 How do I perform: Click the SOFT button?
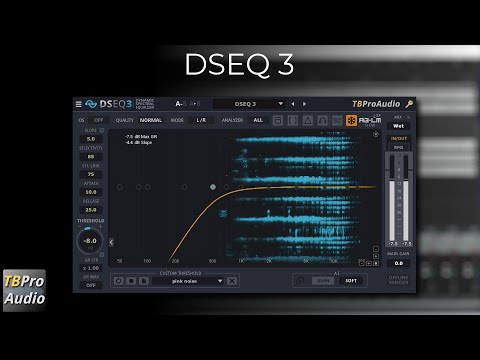(351, 281)
